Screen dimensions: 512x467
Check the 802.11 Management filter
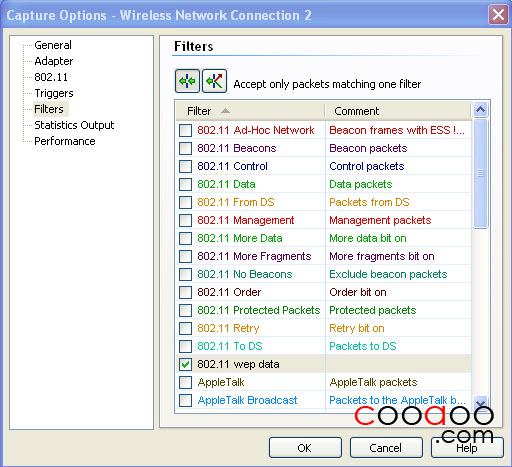(x=185, y=220)
